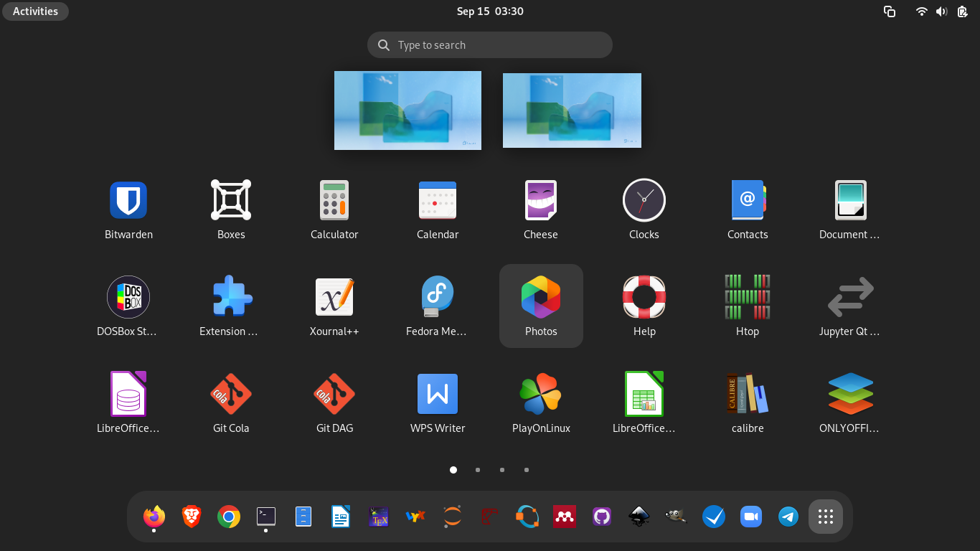Go to the second app grid page dot
Image resolution: width=980 pixels, height=551 pixels.
(x=478, y=470)
